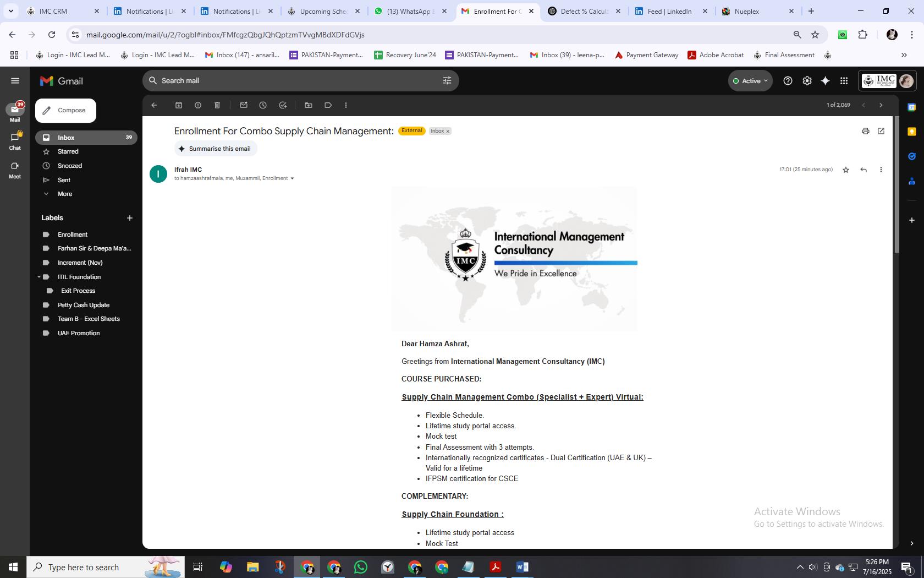Bookmark this tab star icon
Viewport: 924px width, 578px height.
[x=815, y=35]
